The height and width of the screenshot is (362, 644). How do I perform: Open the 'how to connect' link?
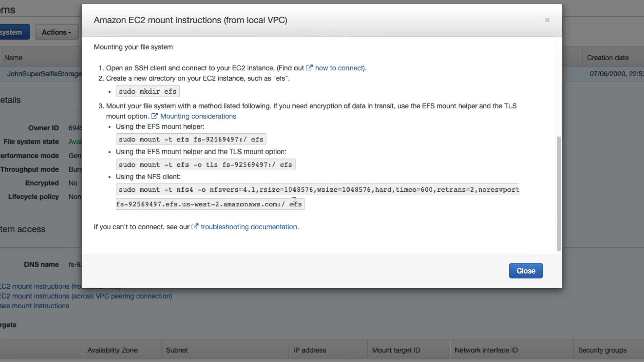pos(339,68)
